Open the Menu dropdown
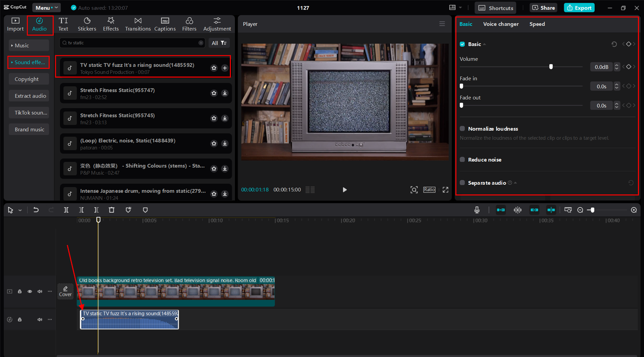The height and width of the screenshot is (357, 644). coord(46,8)
